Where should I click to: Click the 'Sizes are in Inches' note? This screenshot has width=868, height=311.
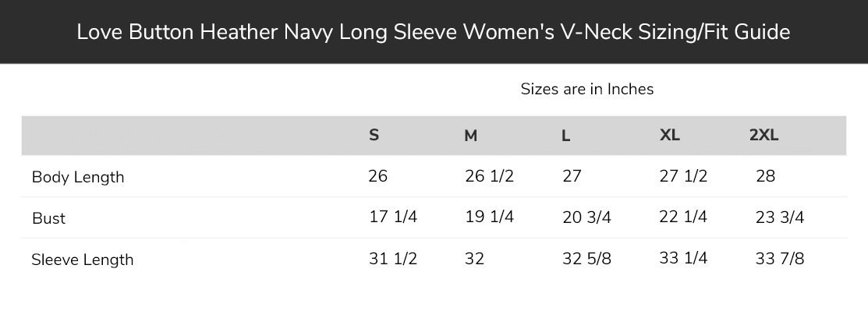coord(586,89)
